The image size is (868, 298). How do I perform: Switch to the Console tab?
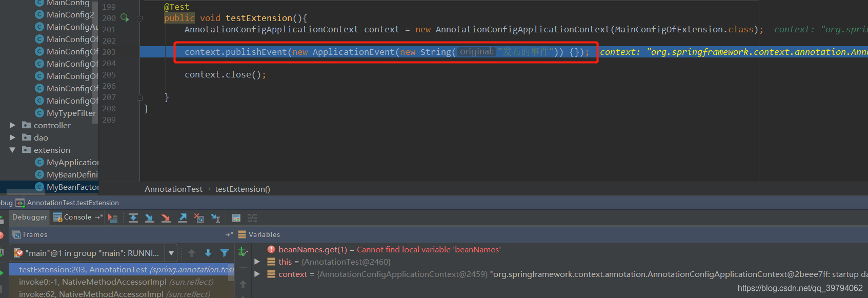[x=77, y=217]
